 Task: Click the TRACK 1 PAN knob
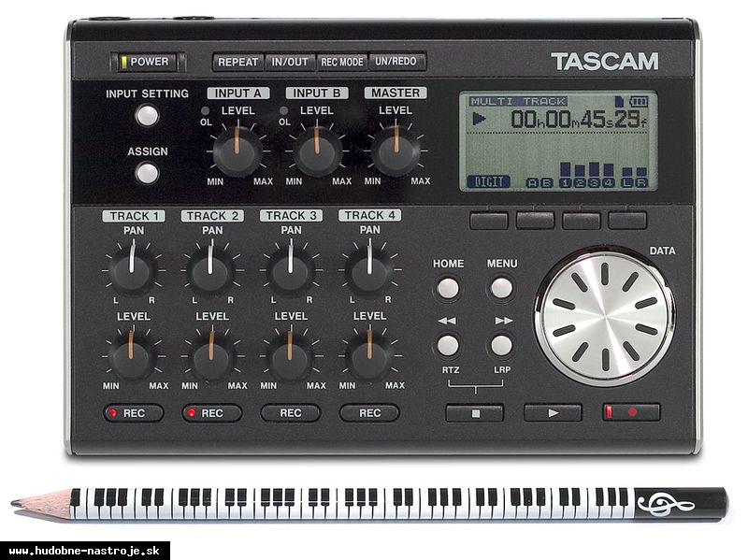click(132, 271)
